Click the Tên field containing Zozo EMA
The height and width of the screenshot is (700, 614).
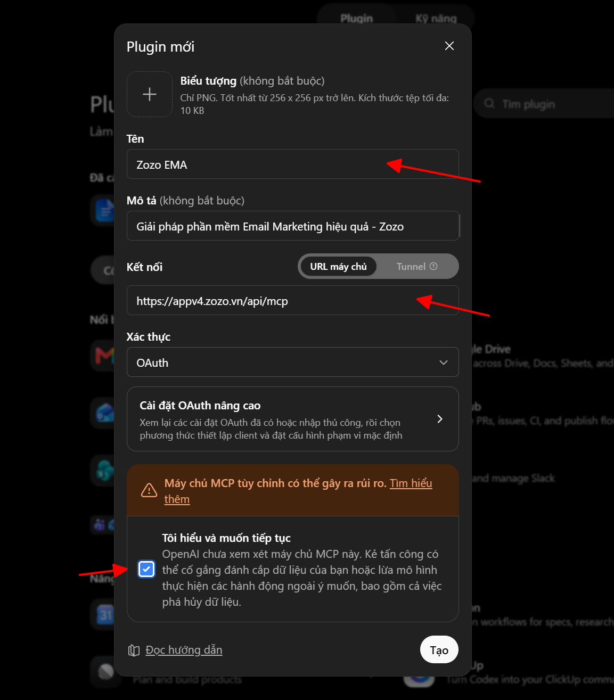pyautogui.click(x=292, y=164)
